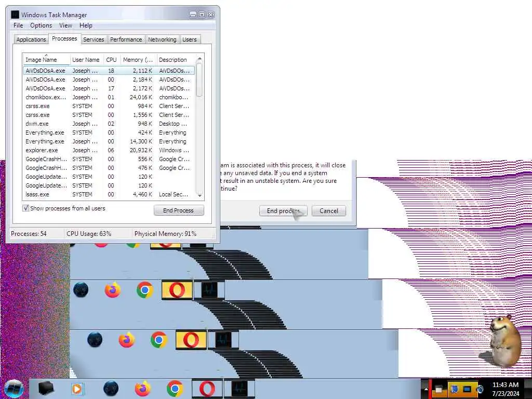Image resolution: width=532 pixels, height=399 pixels.
Task: Select AiVDsDOsA.exe row using 2,172 K
Action: coord(109,88)
